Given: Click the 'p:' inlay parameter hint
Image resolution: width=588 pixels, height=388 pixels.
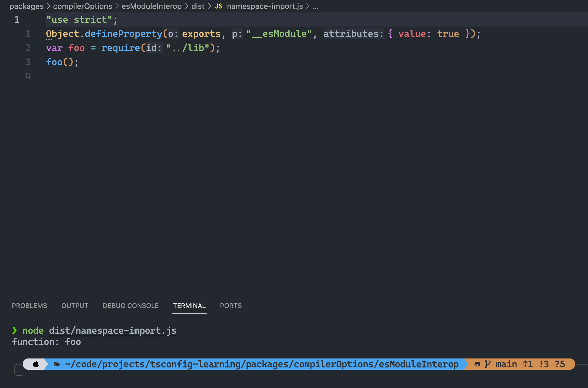Looking at the screenshot, I should pyautogui.click(x=237, y=34).
